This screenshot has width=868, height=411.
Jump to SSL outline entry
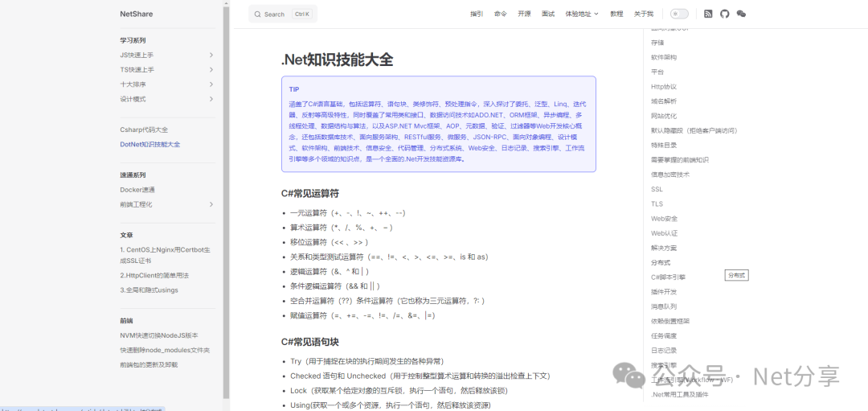tap(657, 189)
